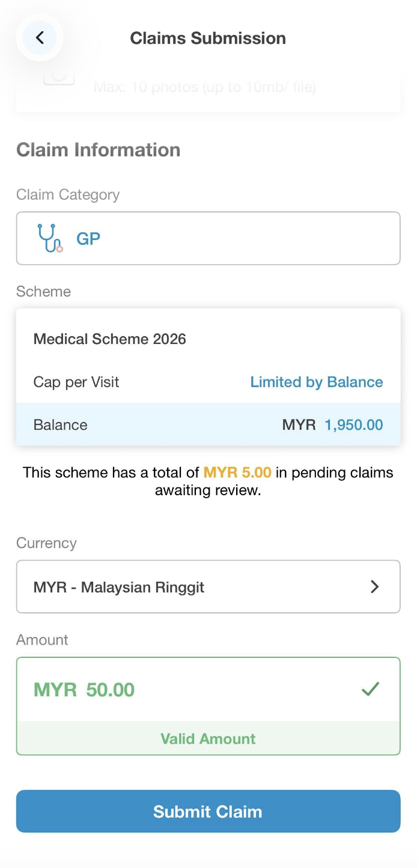
Task: Click the stethoscope icon in Claim Category
Action: pos(50,238)
